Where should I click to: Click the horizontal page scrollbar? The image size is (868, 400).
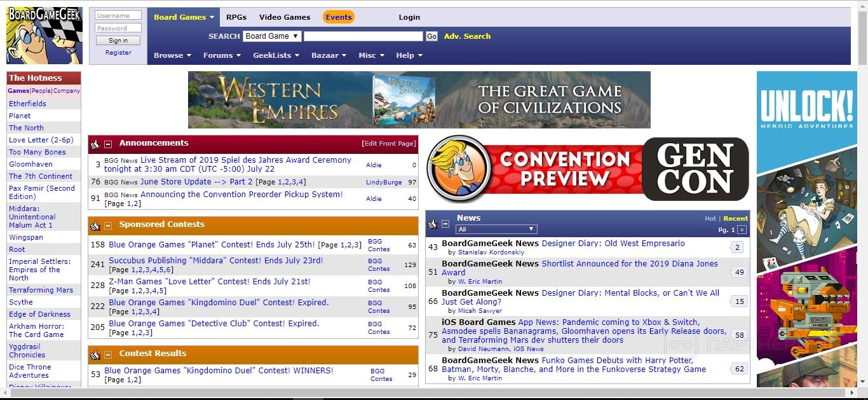click(428, 393)
